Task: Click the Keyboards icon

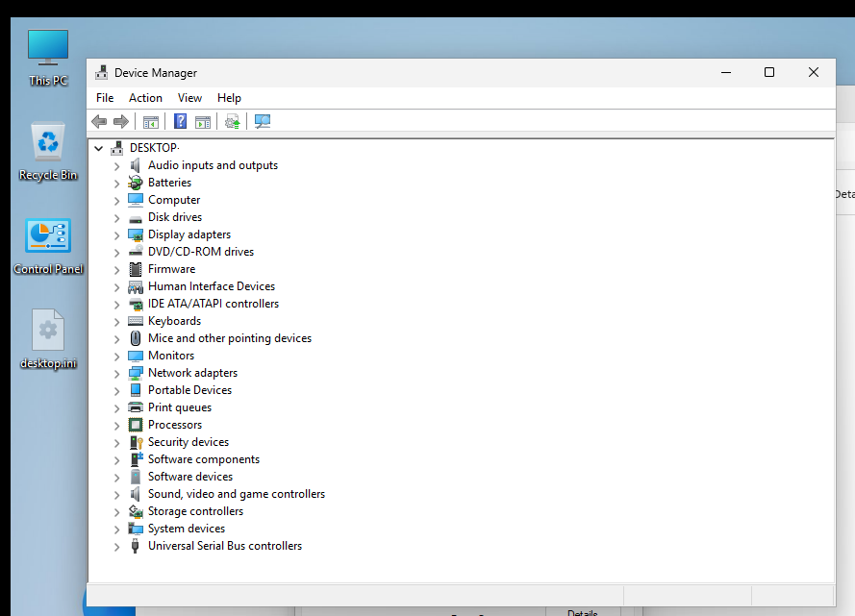Action: coord(136,321)
